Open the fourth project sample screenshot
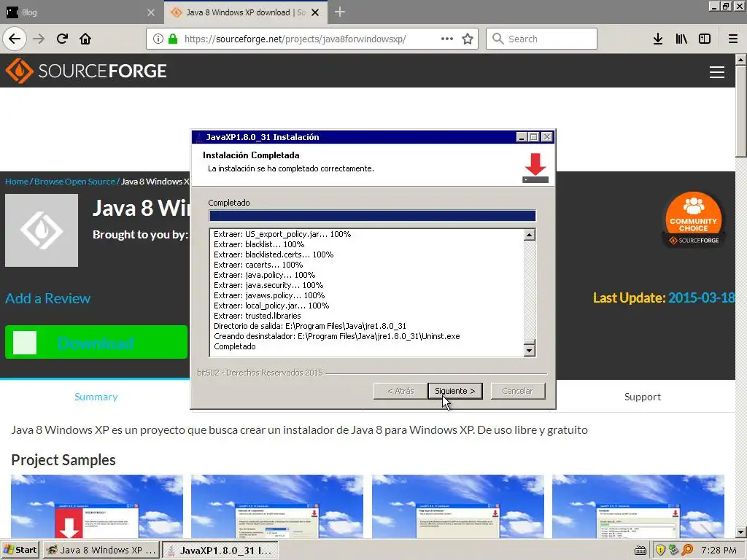 (638, 506)
